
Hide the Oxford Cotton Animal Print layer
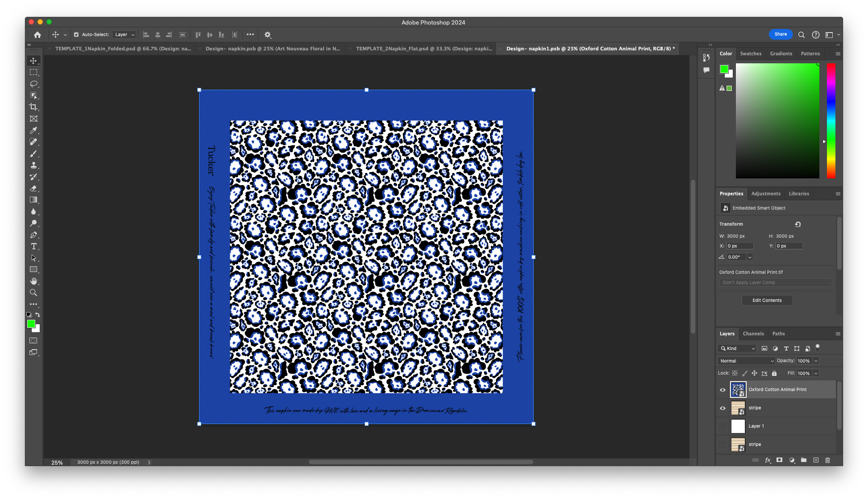coord(723,389)
